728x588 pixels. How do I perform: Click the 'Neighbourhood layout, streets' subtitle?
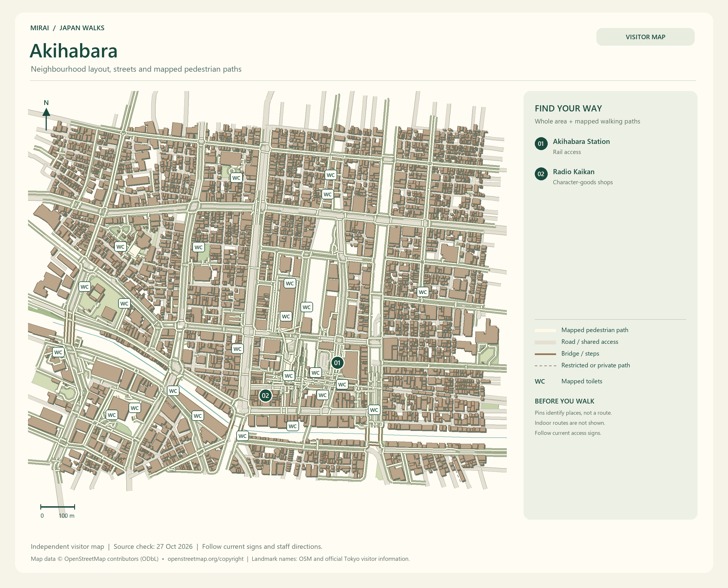(x=136, y=69)
